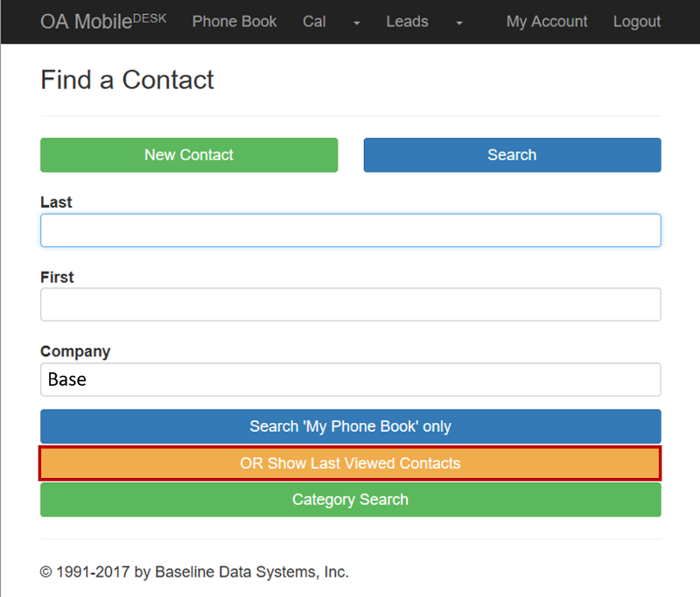Focus the Last name input field
The image size is (700, 597).
pos(351,230)
